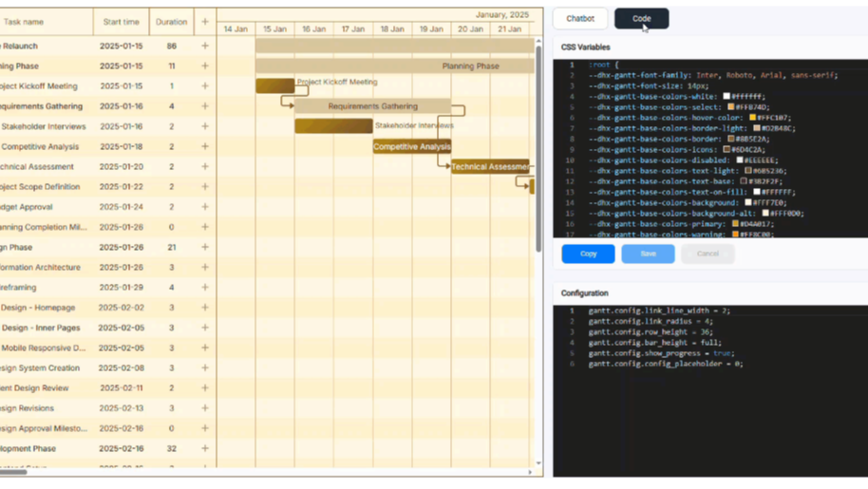Click the scroll down arrow of Gantt scrollbar

pos(538,463)
